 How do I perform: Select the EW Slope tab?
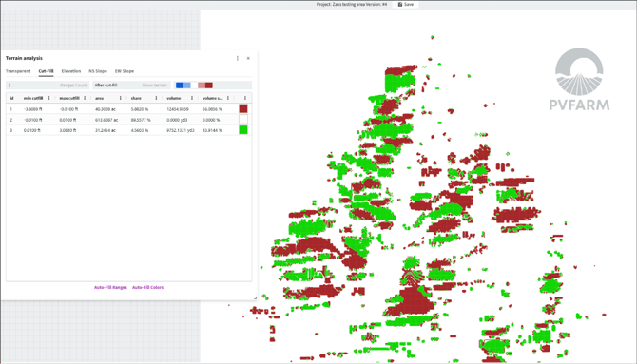125,71
